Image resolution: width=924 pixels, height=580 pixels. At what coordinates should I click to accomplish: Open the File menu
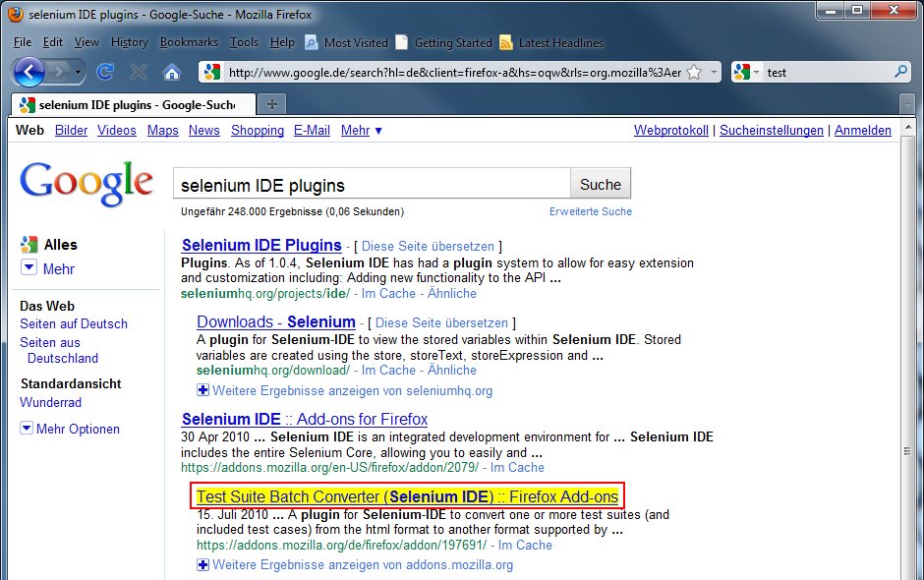(23, 42)
